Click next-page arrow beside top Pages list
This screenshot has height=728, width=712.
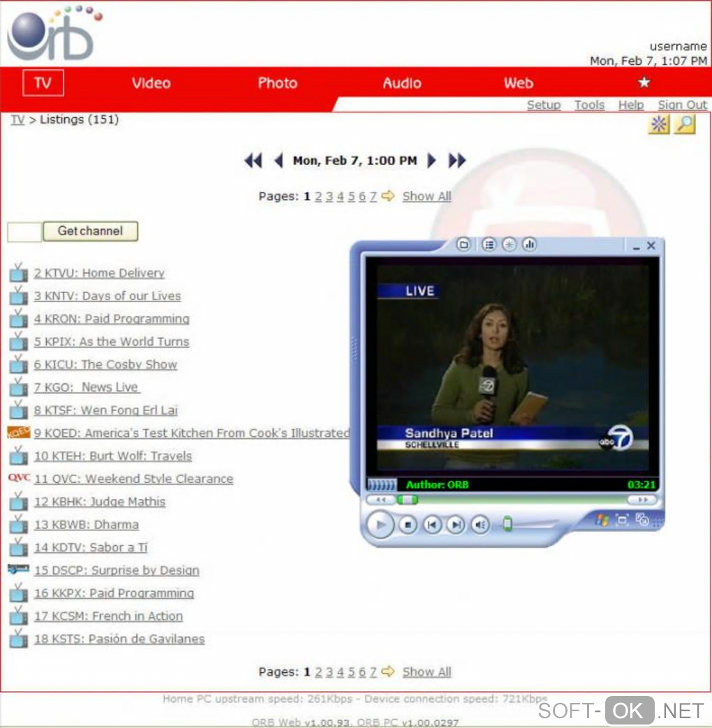[x=388, y=196]
